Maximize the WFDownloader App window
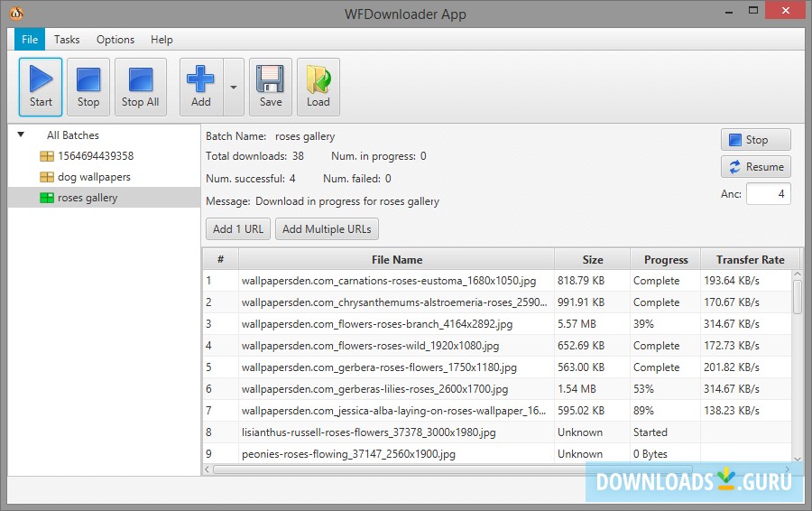The image size is (812, 511). coord(753,10)
